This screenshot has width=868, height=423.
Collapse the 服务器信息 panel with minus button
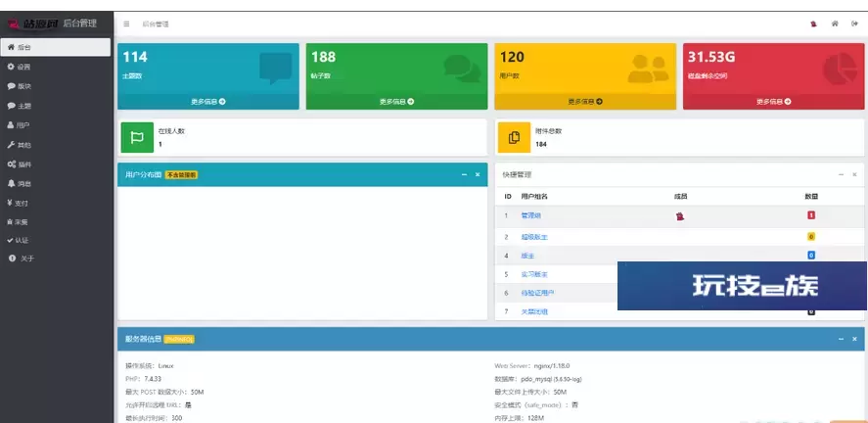click(x=841, y=339)
